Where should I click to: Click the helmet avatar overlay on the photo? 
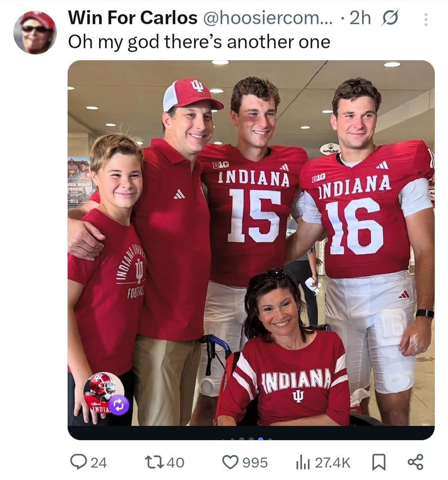(101, 390)
